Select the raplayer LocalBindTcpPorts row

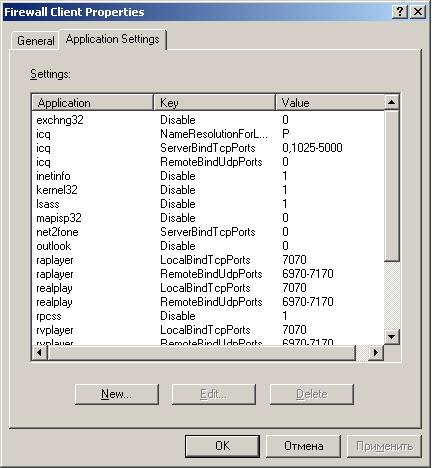208,260
